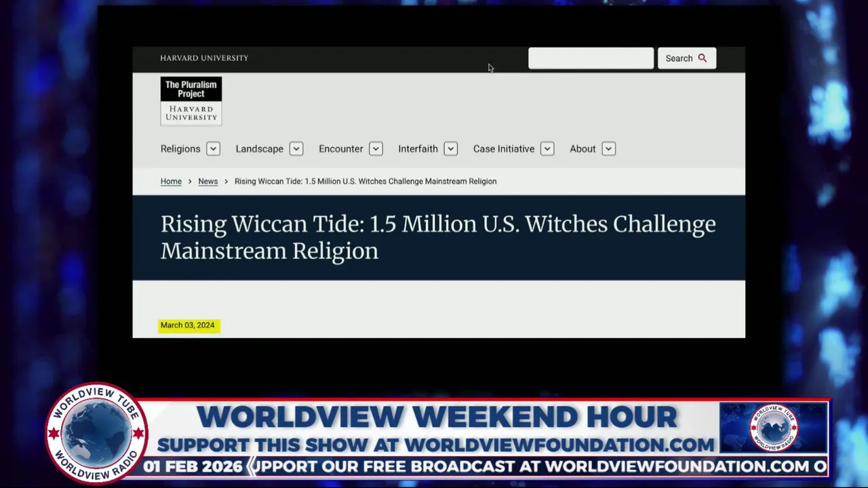Screen dimensions: 868x488
Task: Expand the Landscape dropdown chevron
Action: click(x=296, y=148)
